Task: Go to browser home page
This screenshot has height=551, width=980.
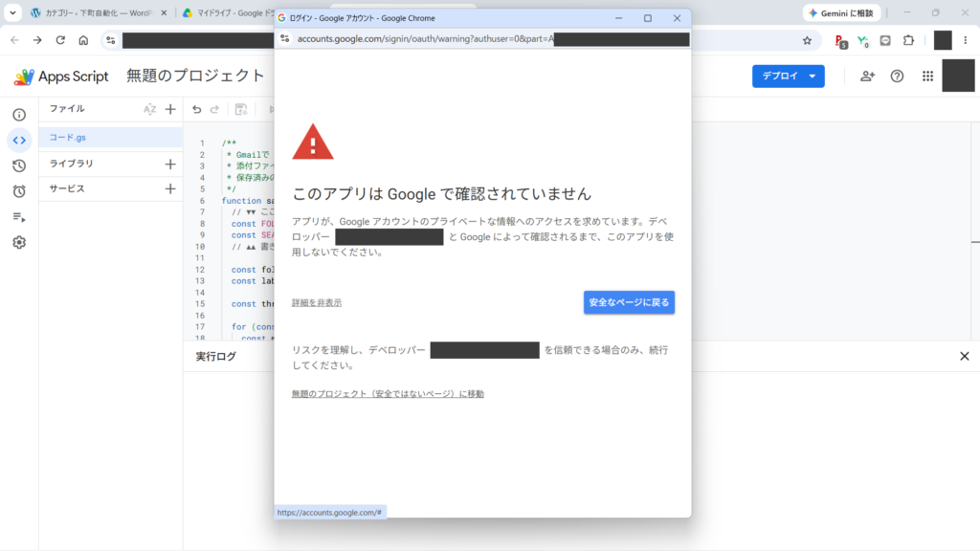Action: 84,40
